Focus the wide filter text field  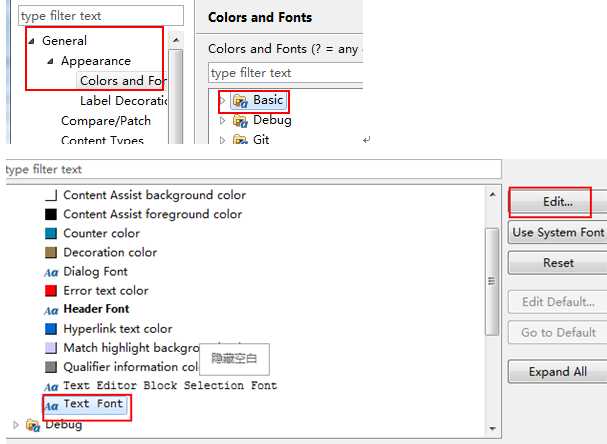[x=250, y=170]
